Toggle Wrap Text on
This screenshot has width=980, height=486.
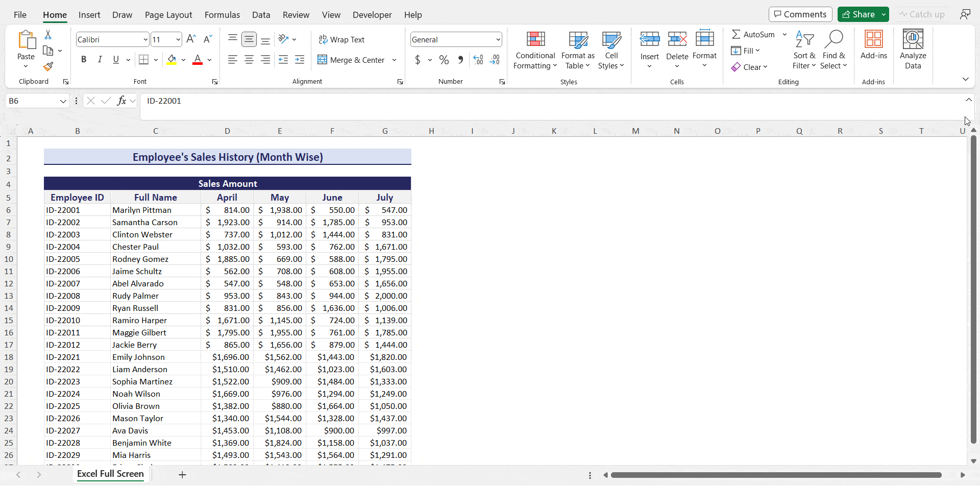pyautogui.click(x=341, y=39)
